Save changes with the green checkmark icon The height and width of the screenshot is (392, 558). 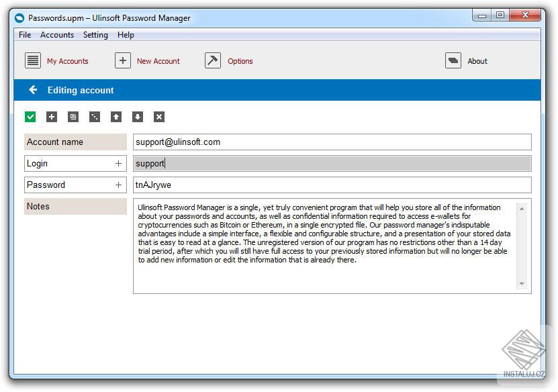coord(30,117)
